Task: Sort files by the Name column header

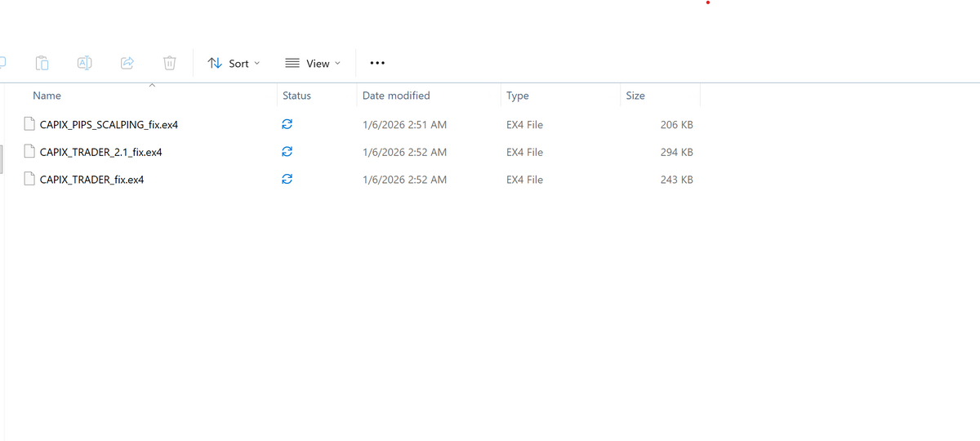Action: (x=47, y=96)
